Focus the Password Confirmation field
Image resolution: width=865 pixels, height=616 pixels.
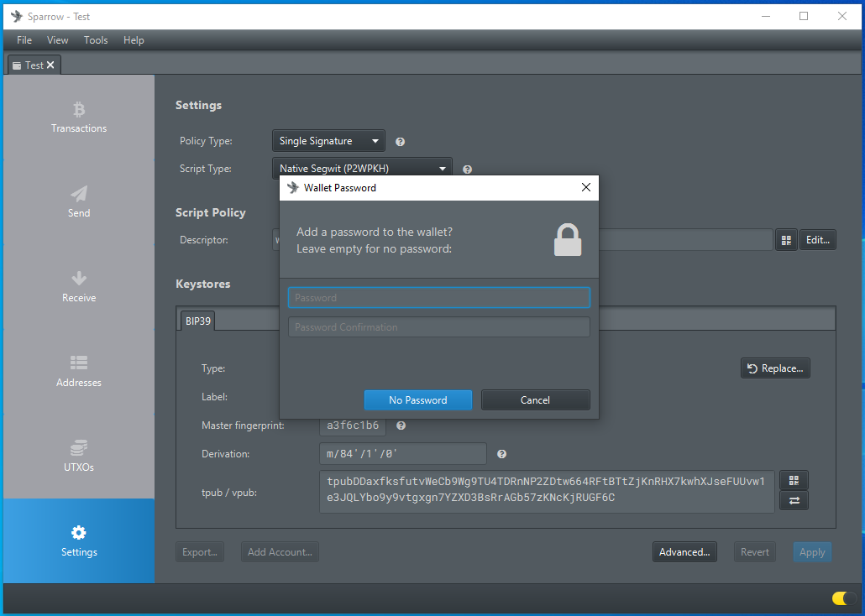(x=439, y=327)
